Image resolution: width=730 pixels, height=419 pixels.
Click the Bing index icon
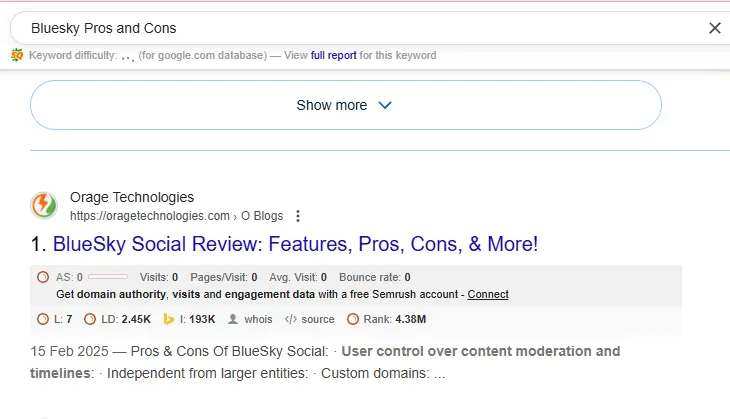169,319
